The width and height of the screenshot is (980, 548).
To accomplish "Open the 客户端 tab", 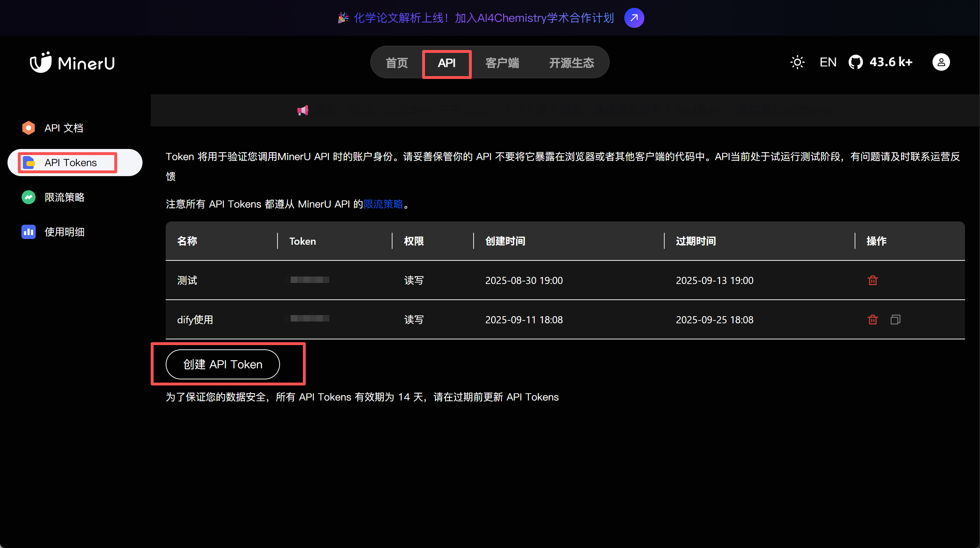I will coord(502,63).
